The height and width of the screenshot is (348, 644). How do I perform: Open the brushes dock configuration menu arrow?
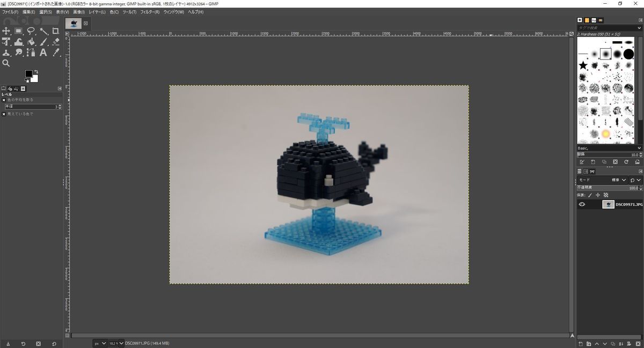coord(639,20)
